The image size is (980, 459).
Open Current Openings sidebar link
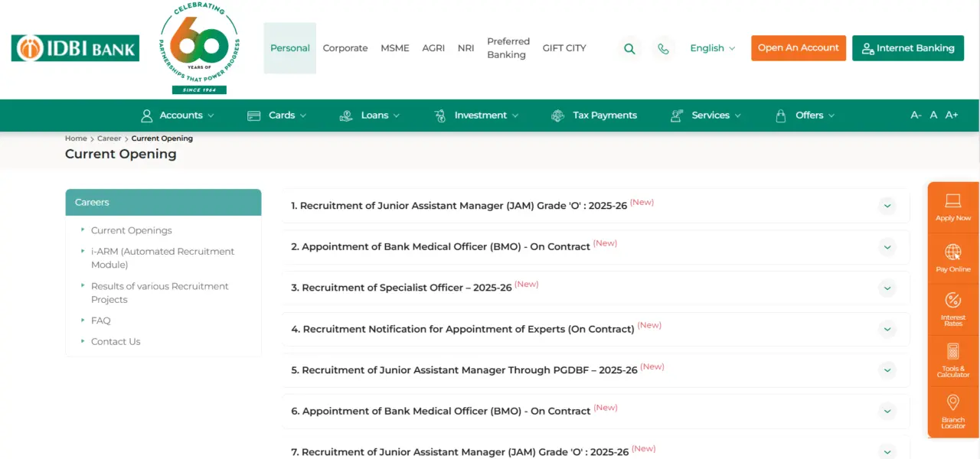pyautogui.click(x=132, y=230)
